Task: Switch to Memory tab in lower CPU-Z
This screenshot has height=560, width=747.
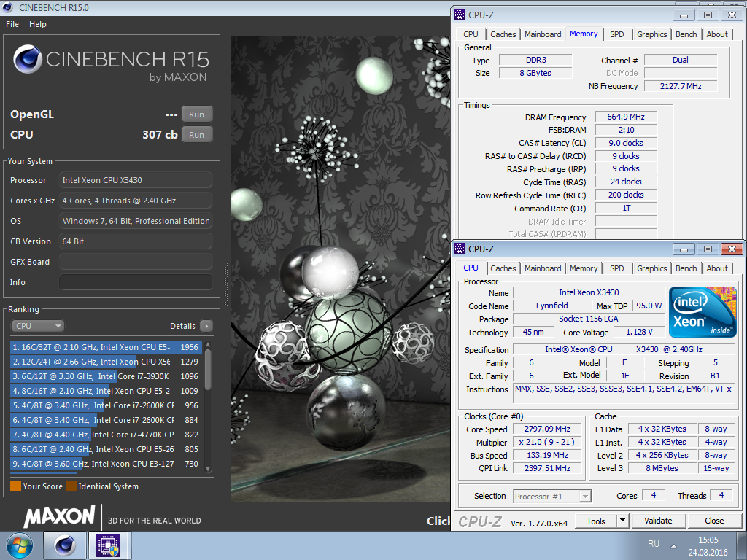Action: pos(583,268)
